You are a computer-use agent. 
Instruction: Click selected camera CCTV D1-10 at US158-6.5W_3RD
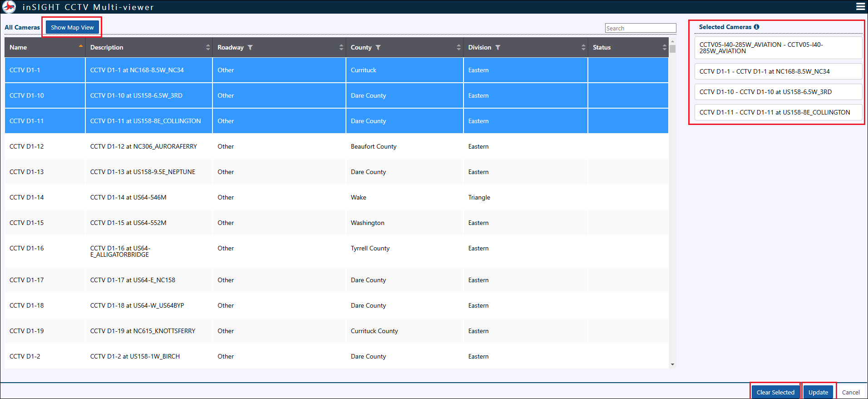tap(778, 92)
